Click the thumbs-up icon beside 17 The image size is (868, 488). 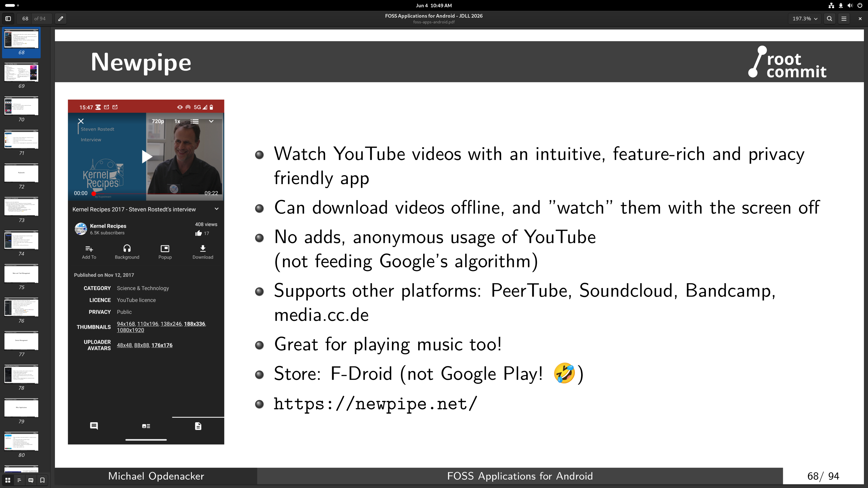pos(198,233)
